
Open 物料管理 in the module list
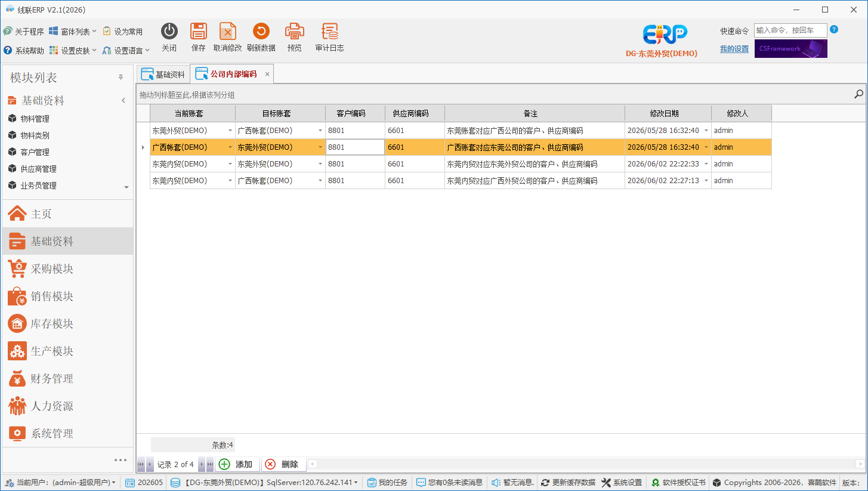35,119
